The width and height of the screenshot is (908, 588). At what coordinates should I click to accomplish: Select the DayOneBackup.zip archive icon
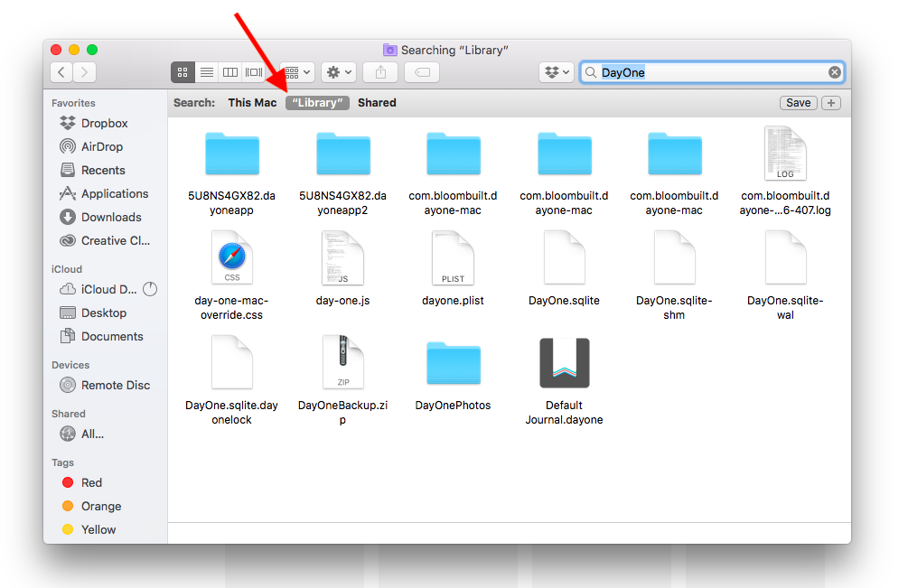tap(342, 362)
